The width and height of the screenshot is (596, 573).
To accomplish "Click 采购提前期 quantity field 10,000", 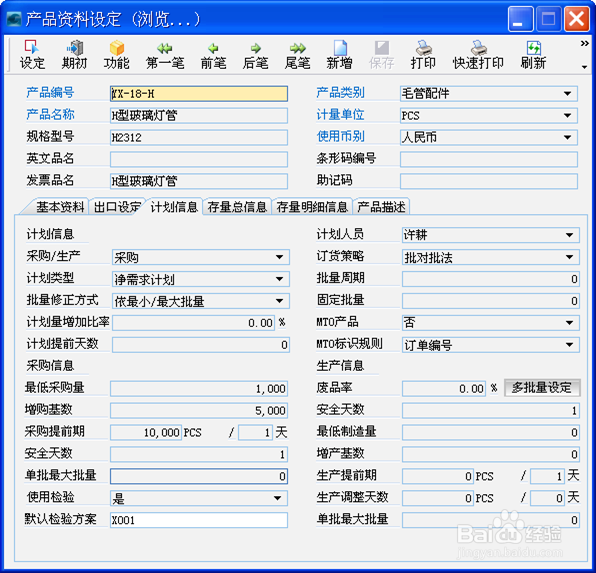I will (x=146, y=432).
